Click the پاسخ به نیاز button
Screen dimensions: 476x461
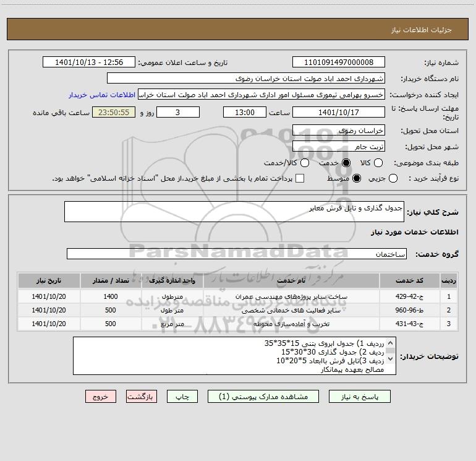pyautogui.click(x=359, y=397)
